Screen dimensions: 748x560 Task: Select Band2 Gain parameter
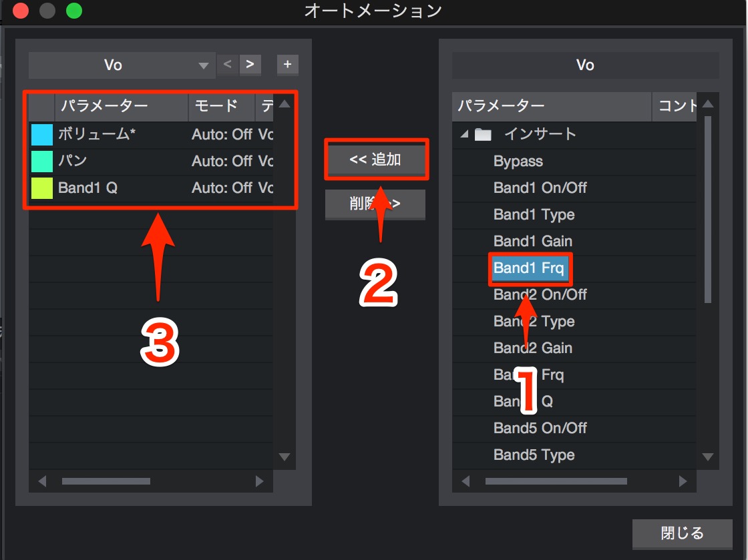[x=533, y=348]
